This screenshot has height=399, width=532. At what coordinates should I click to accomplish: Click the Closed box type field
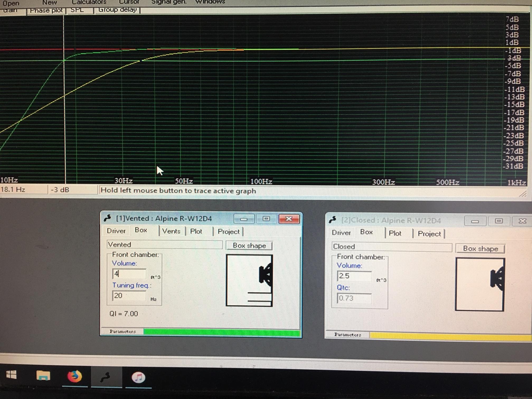click(x=392, y=247)
